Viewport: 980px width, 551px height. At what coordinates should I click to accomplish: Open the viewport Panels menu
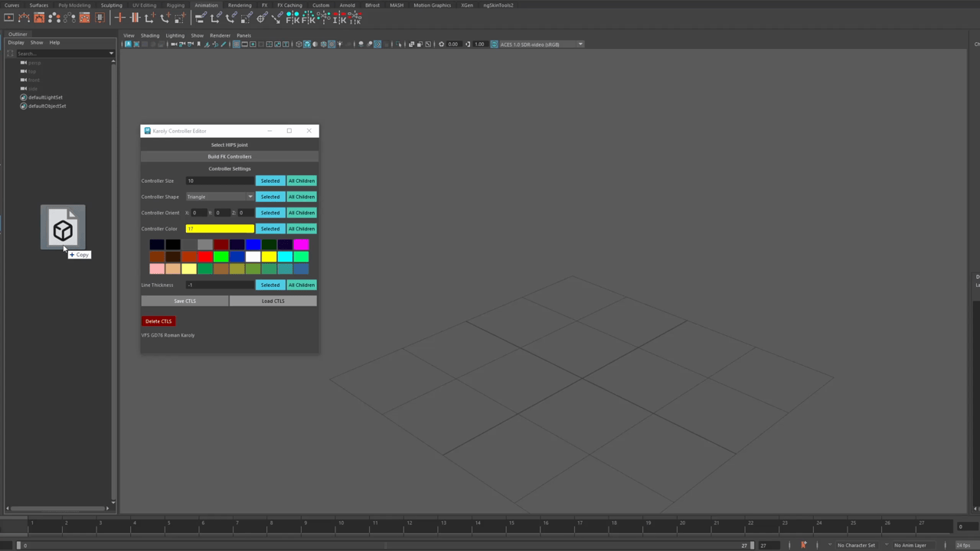coord(243,35)
